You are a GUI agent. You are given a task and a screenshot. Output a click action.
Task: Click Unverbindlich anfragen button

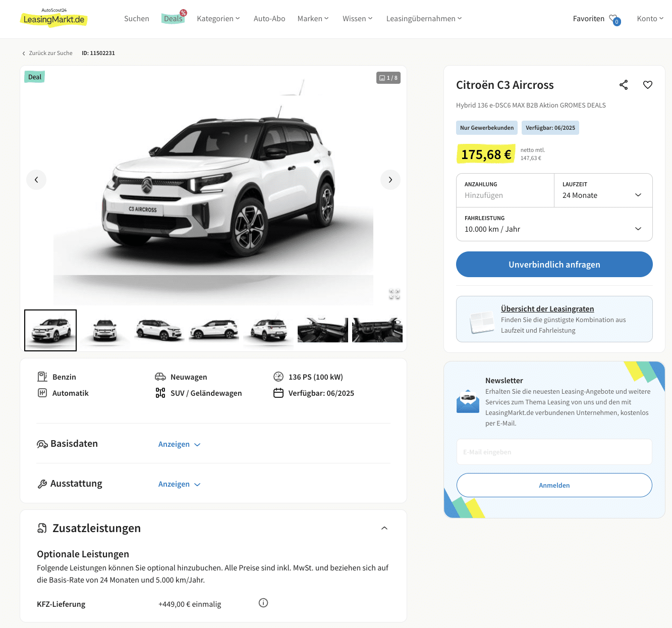pyautogui.click(x=554, y=265)
